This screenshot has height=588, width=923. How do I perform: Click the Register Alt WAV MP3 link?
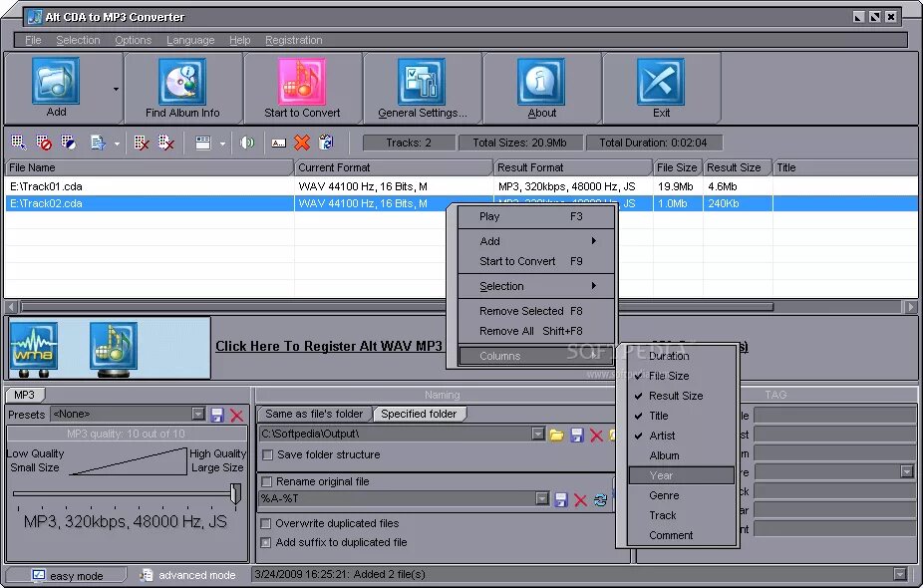click(x=329, y=346)
